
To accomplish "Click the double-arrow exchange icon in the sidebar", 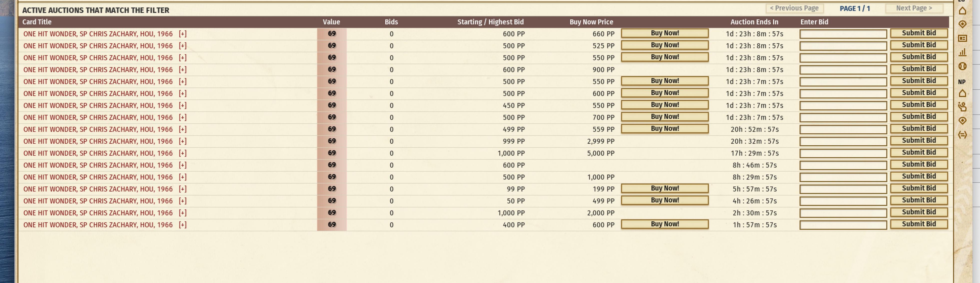I will [962, 135].
